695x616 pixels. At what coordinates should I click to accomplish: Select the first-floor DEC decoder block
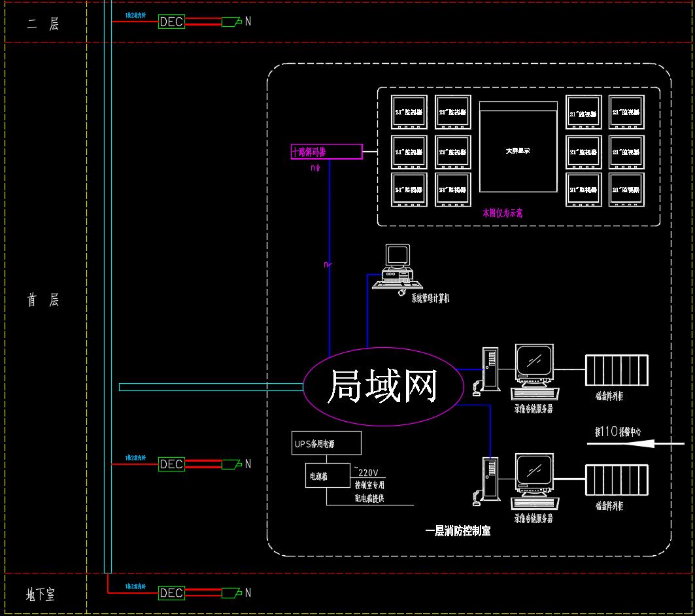(x=171, y=464)
